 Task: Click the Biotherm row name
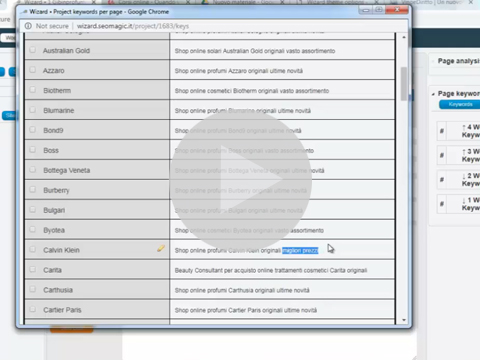point(57,91)
